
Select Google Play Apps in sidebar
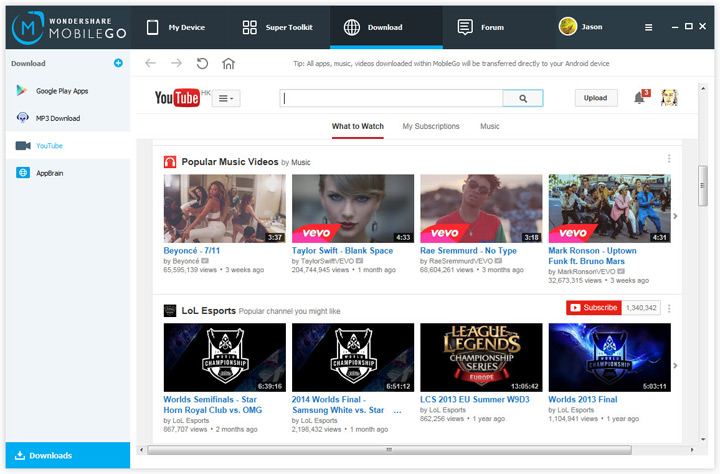(x=68, y=91)
